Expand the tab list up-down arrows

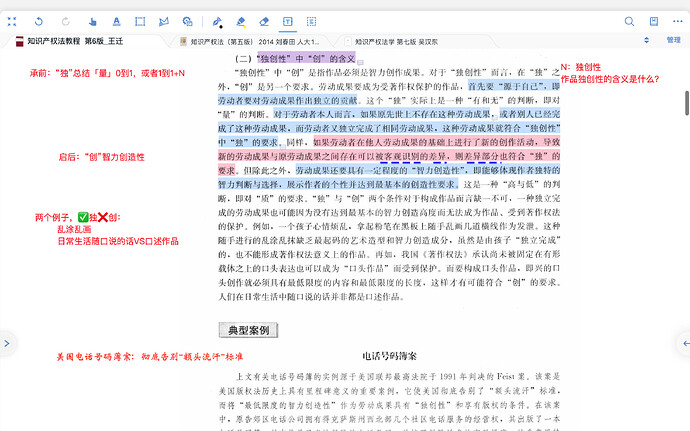(646, 40)
